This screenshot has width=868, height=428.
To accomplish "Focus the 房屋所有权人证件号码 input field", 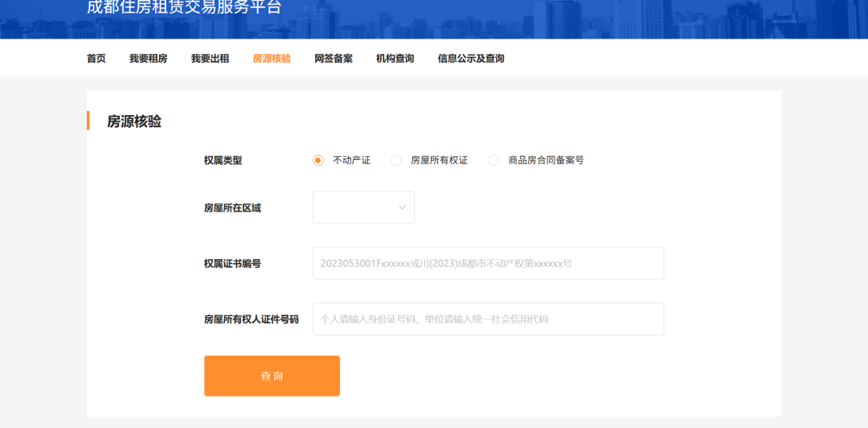I will pos(489,319).
